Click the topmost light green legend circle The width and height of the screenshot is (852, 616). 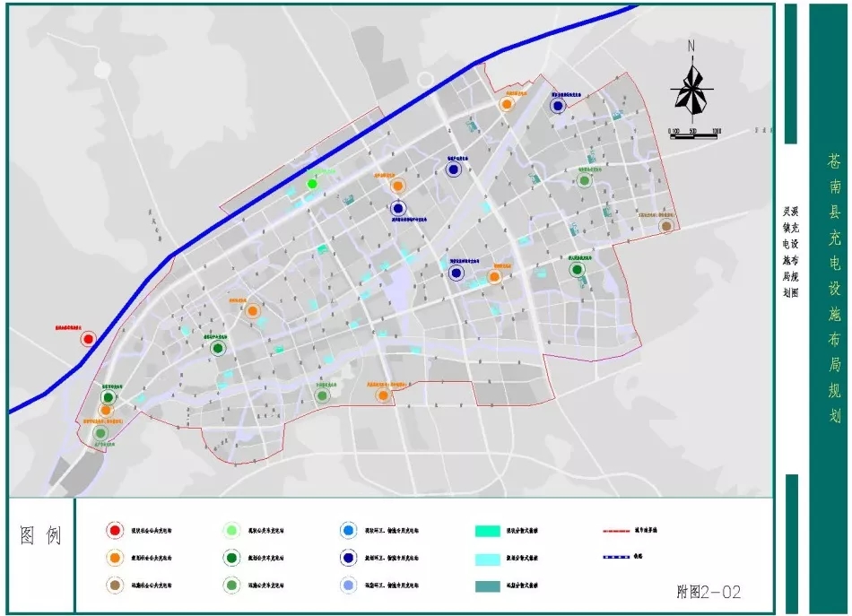pyautogui.click(x=230, y=531)
